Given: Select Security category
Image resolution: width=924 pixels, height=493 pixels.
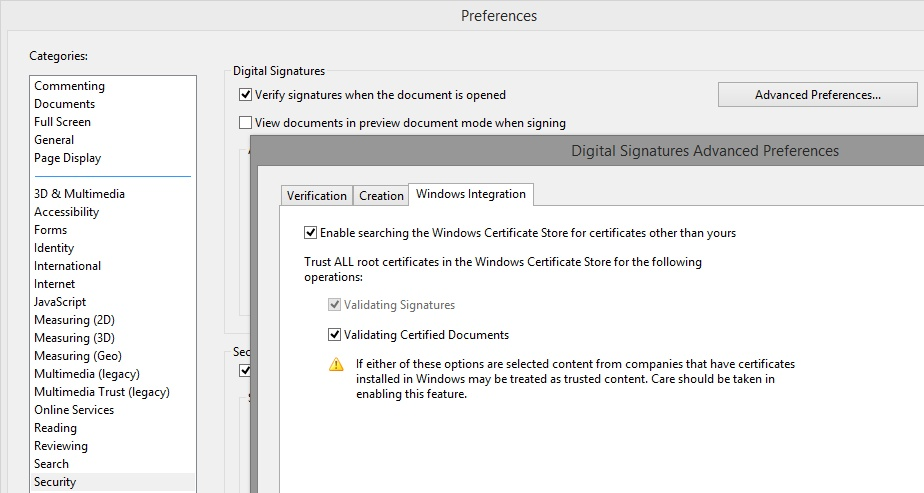Looking at the screenshot, I should (113, 482).
